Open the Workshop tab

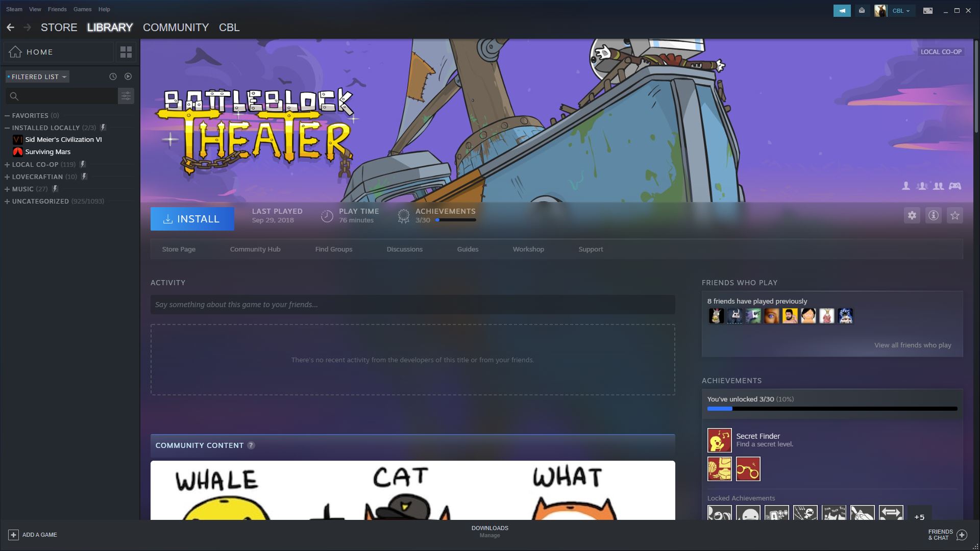(528, 249)
